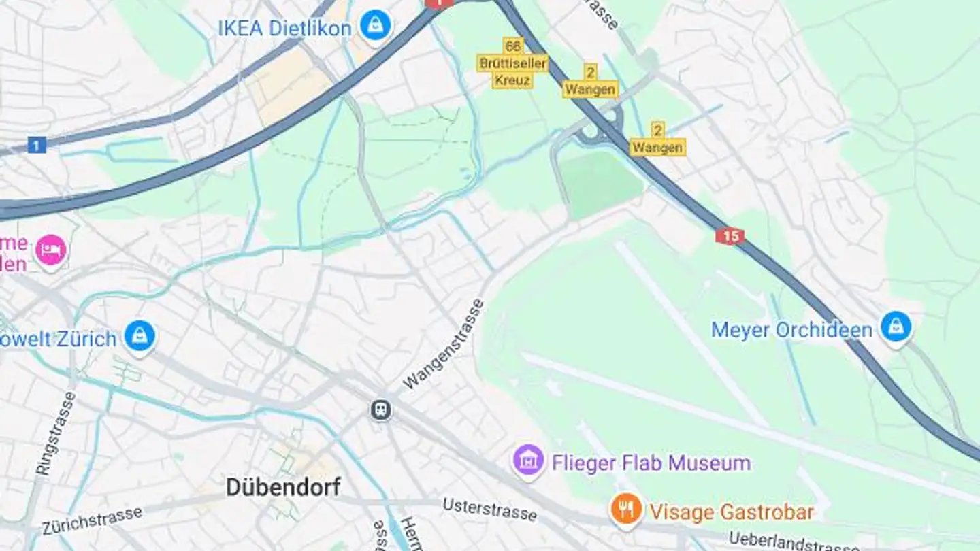Select the Ringstrasse street label
Image resolution: width=980 pixels, height=551 pixels.
(x=55, y=434)
